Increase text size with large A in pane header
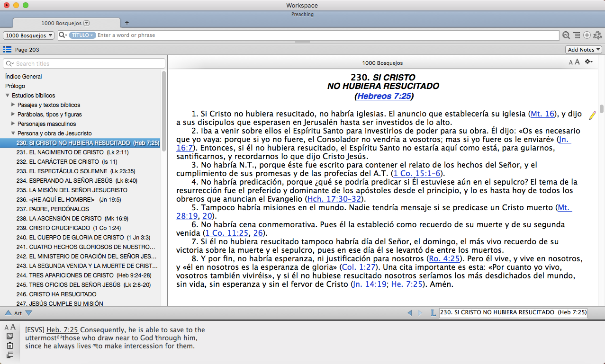This screenshot has height=364, width=605. [577, 62]
